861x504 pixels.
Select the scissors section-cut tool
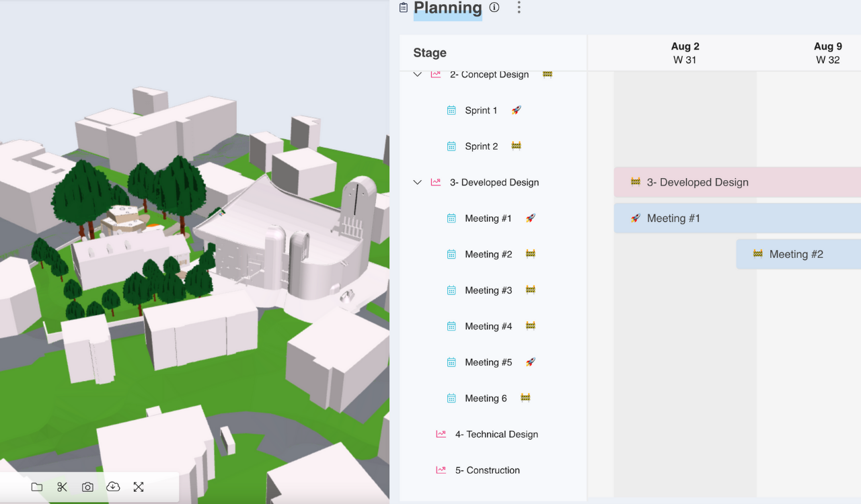coord(62,487)
